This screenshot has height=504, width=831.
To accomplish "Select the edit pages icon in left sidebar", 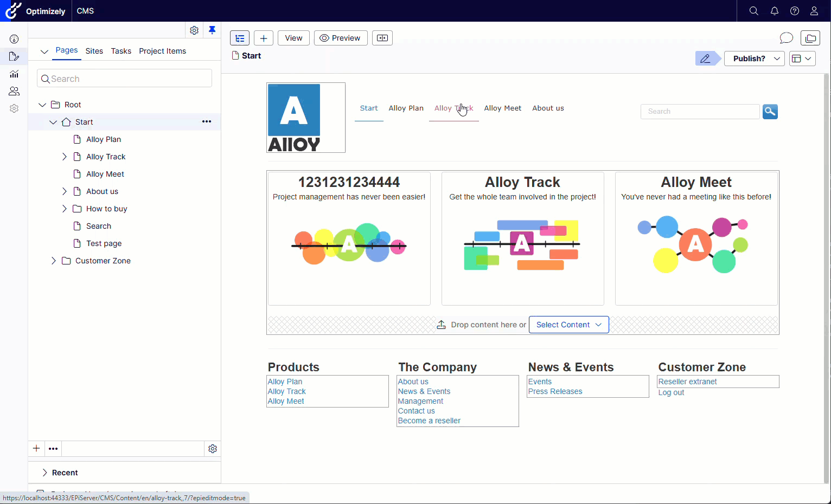I will pos(14,56).
